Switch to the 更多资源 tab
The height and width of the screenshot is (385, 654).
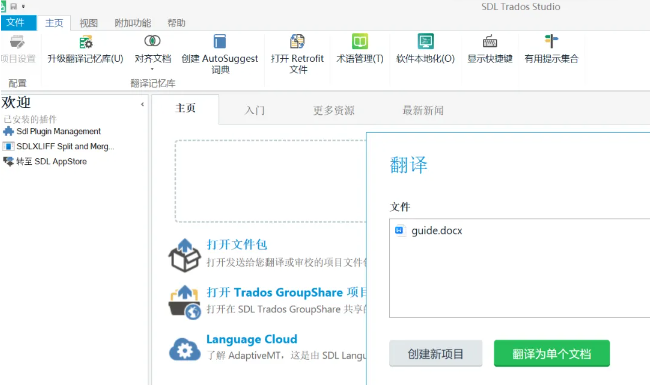click(x=334, y=111)
